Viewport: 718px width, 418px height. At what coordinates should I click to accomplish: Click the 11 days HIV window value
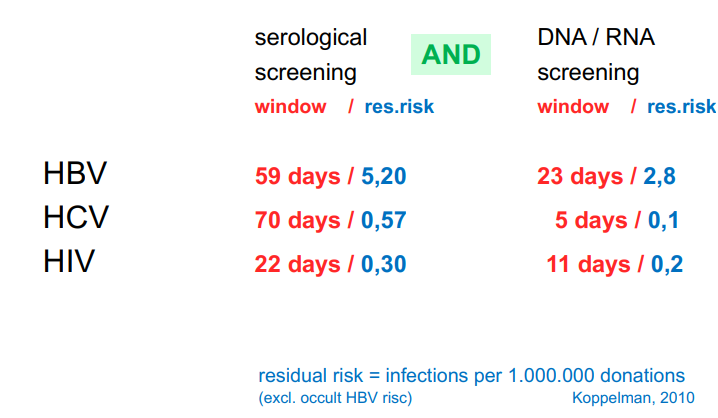pyautogui.click(x=589, y=265)
